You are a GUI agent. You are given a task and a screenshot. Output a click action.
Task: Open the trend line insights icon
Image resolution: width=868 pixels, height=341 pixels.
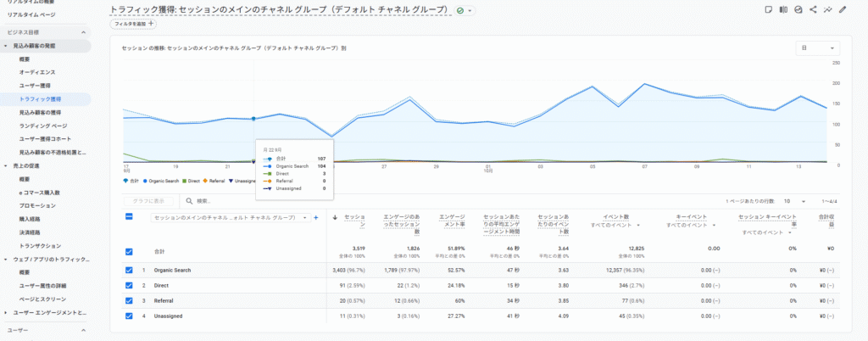coord(827,9)
